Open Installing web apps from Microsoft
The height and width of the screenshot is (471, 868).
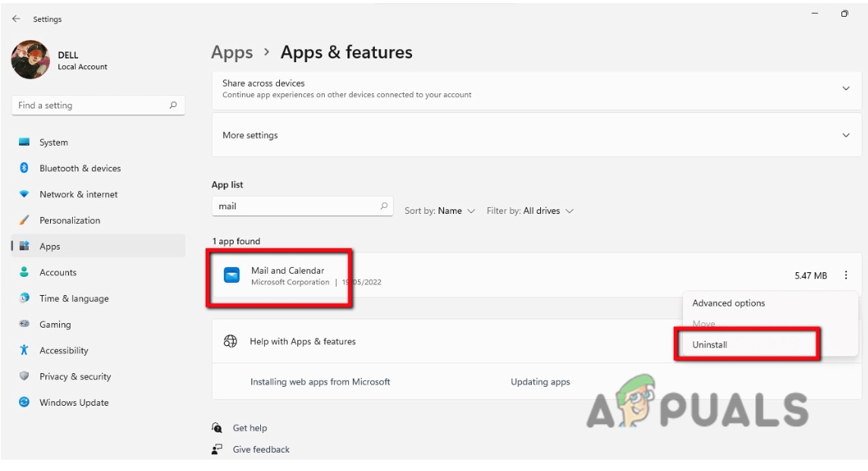tap(320, 382)
